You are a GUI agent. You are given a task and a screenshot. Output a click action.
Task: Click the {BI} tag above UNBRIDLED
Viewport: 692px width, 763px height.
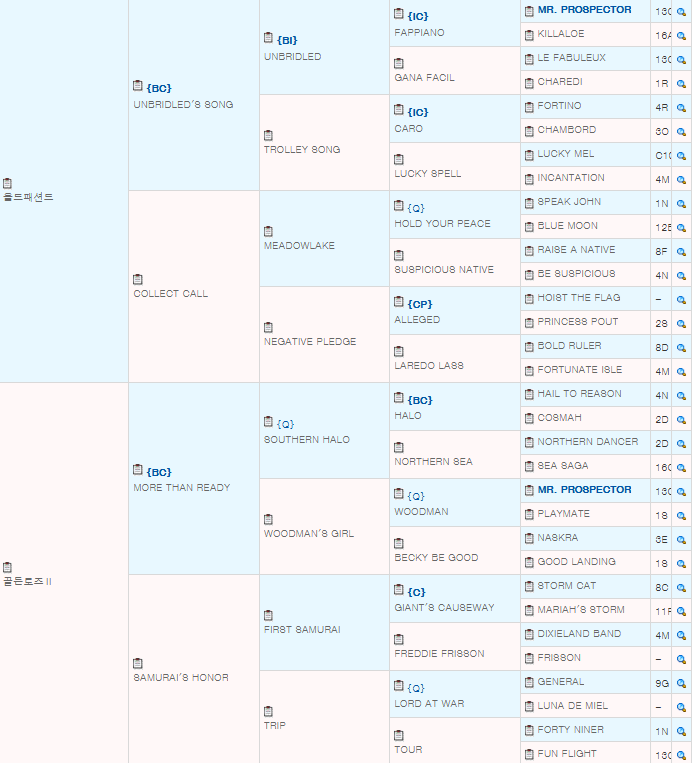pos(287,40)
